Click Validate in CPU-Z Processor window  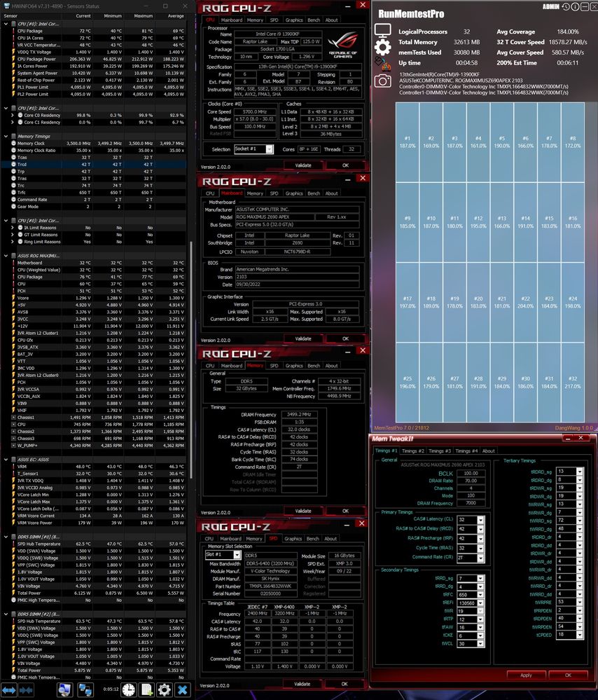coord(303,165)
